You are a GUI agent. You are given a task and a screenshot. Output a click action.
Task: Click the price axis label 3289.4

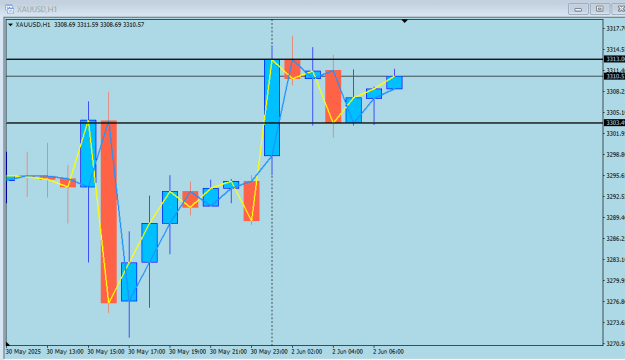click(615, 218)
